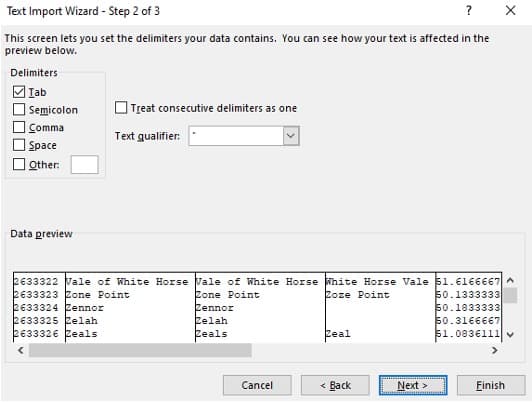
Task: Toggle Treat consecutive delimiters as one
Action: (121, 108)
